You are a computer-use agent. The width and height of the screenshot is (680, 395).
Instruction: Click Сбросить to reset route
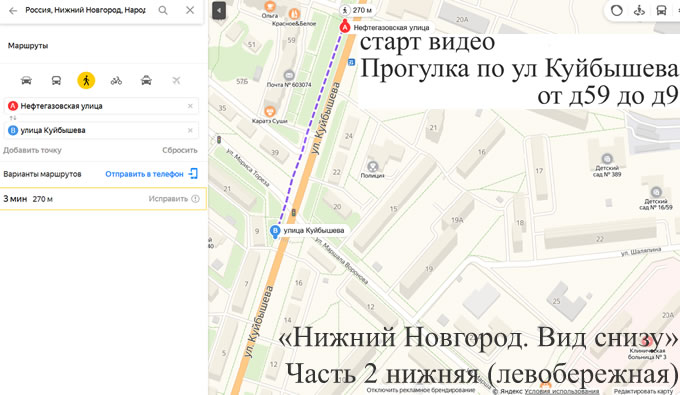coord(180,150)
